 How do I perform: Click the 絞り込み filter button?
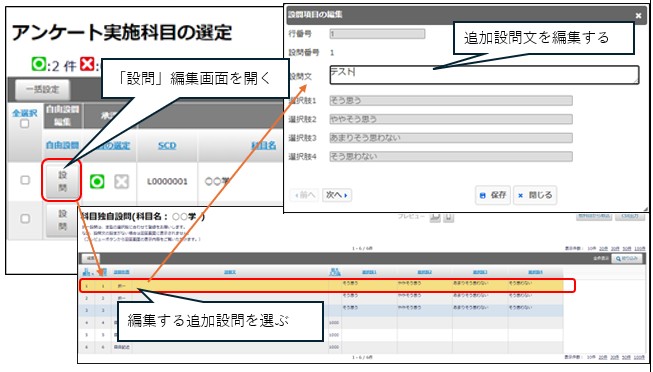tap(627, 259)
